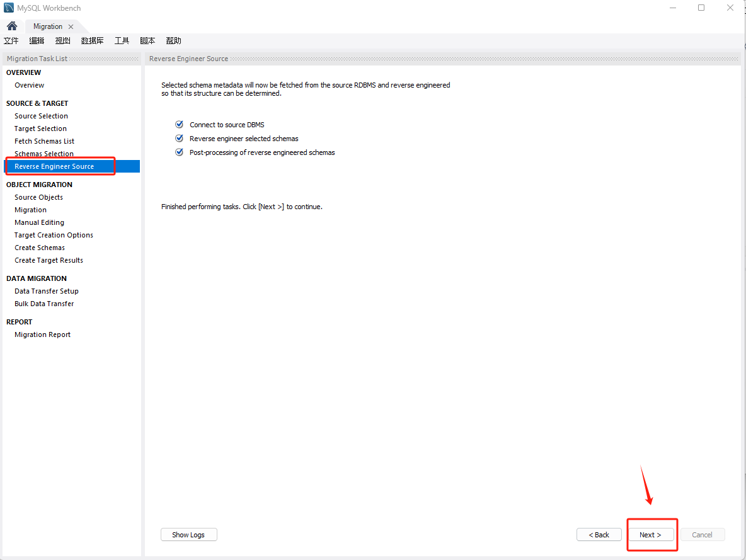The height and width of the screenshot is (560, 746).
Task: Click the Show Logs button
Action: (x=189, y=535)
